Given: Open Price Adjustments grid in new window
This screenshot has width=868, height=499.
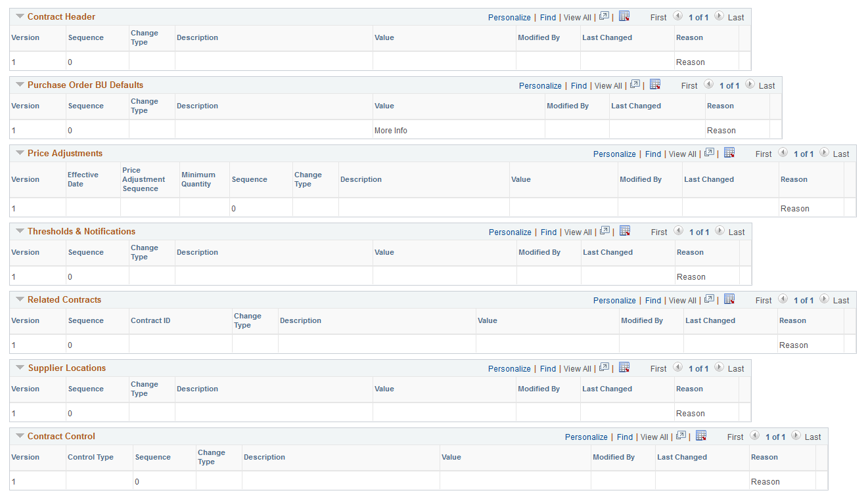Looking at the screenshot, I should click(710, 153).
